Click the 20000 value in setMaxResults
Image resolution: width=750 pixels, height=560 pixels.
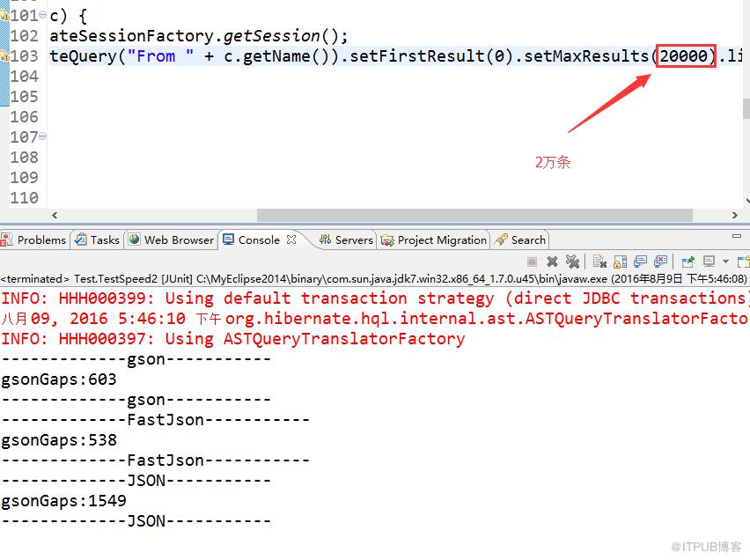click(x=684, y=56)
